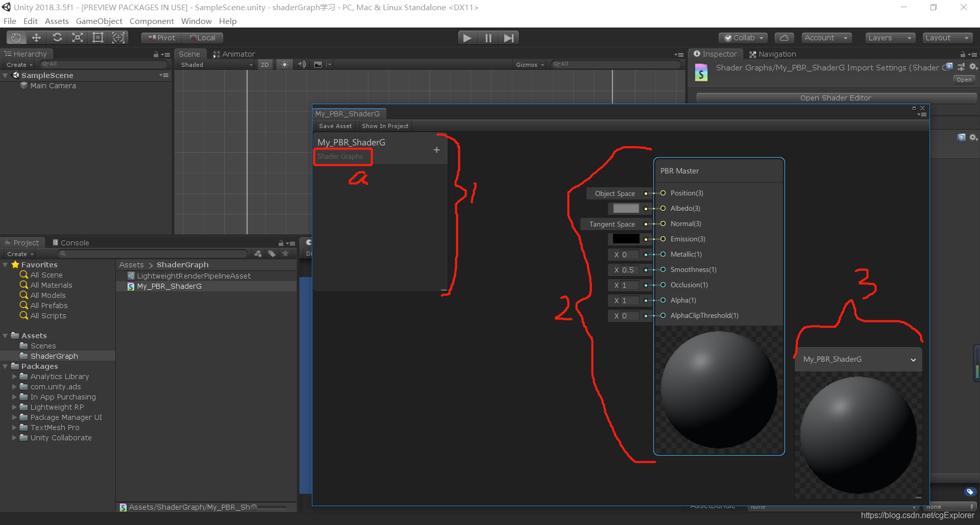Select the Rect Transform tool
The height and width of the screenshot is (525, 980).
pos(98,37)
